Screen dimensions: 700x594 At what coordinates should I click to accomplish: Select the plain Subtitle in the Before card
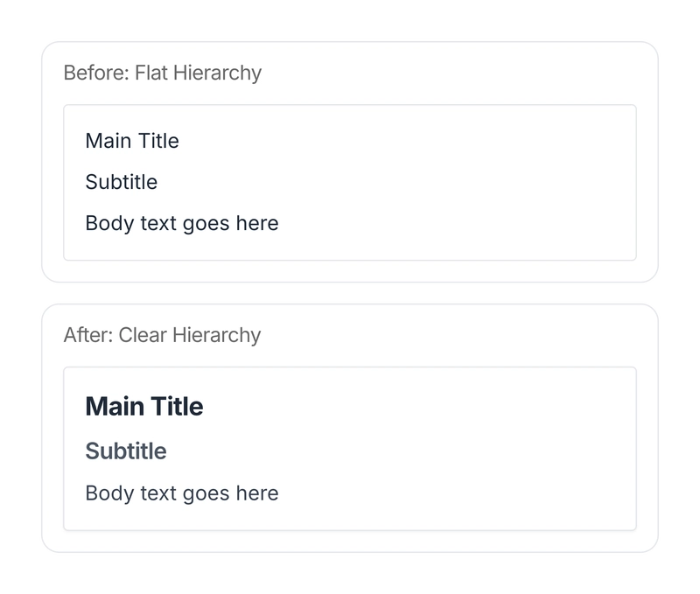(122, 182)
